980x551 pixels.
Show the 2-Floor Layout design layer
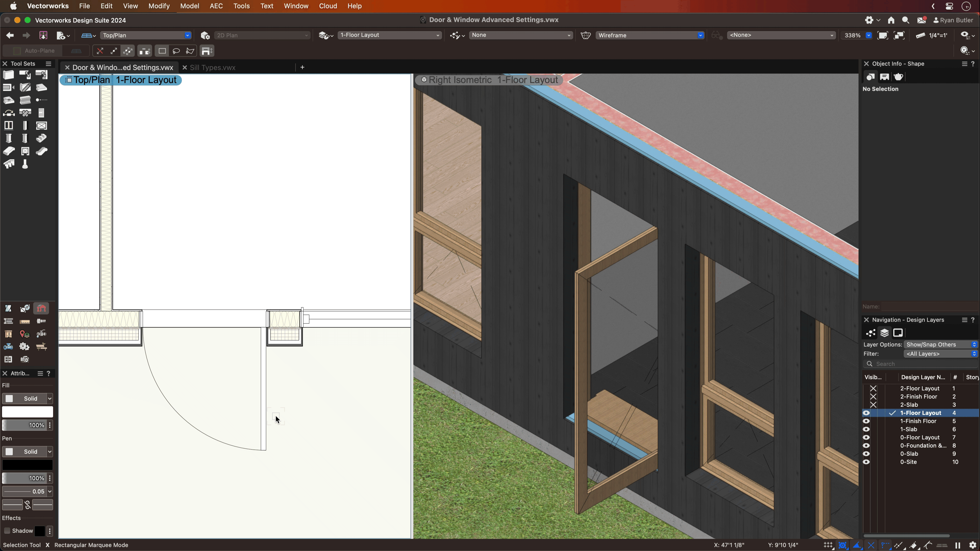873,388
